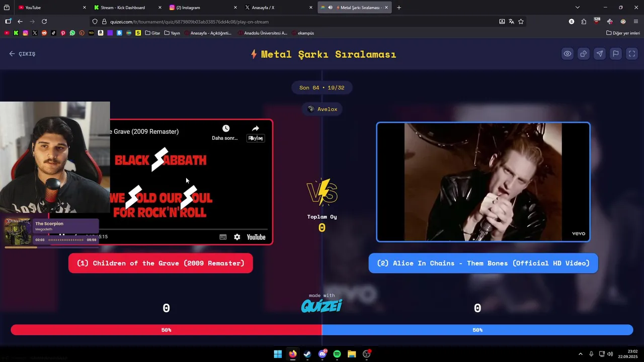Click the Paylaş share arrow on video
This screenshot has width=644, height=362.
pyautogui.click(x=256, y=129)
